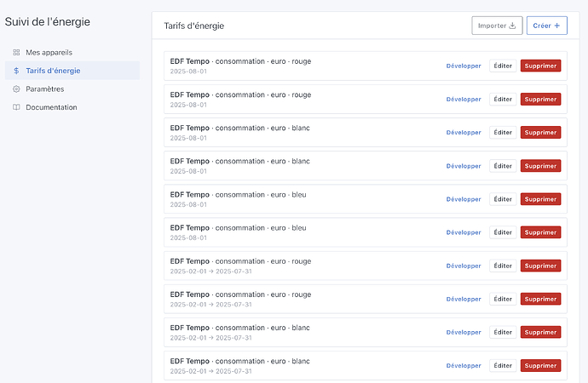Screen dimensions: 588x383
Task: Edit the first EDF Tempo rouge tariff
Action: [503, 66]
